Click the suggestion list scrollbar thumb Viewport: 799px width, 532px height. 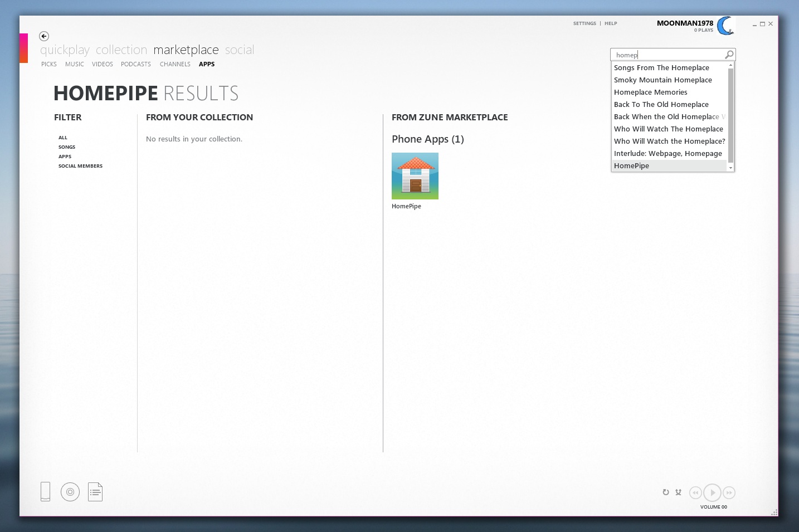point(730,115)
